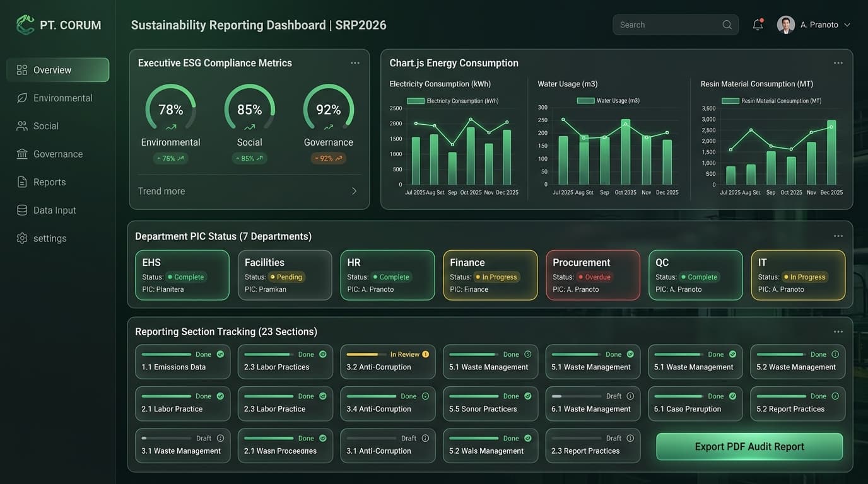Image resolution: width=868 pixels, height=484 pixels.
Task: Click the Complete status on QC card
Action: (698, 277)
